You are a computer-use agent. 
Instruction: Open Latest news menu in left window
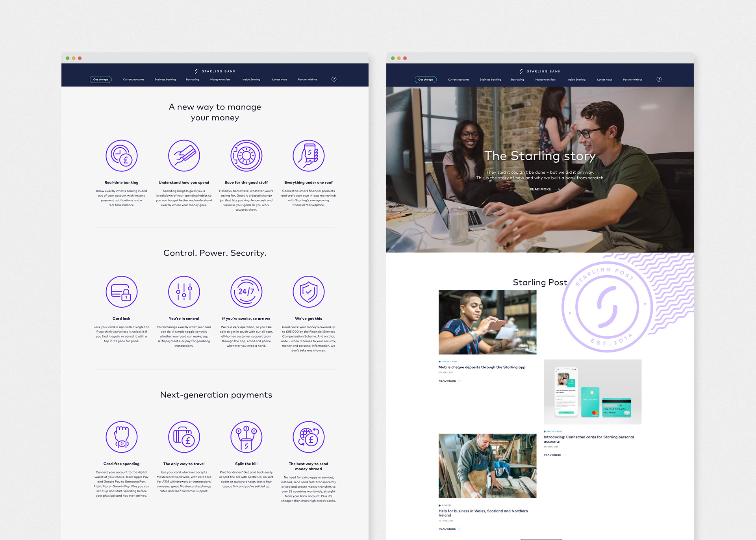tap(280, 80)
